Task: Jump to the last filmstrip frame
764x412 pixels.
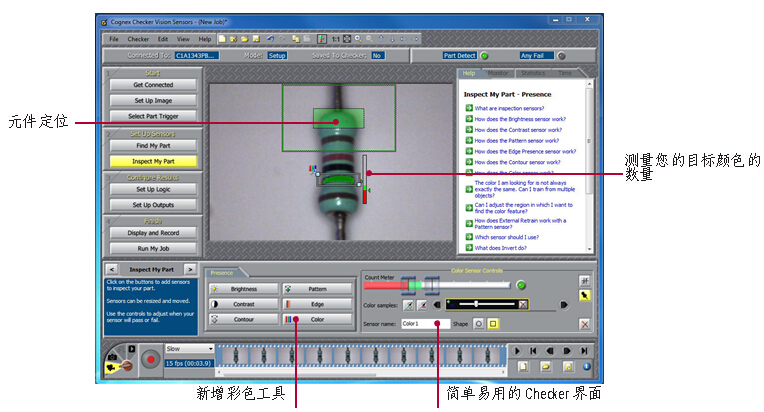Action: pyautogui.click(x=584, y=351)
